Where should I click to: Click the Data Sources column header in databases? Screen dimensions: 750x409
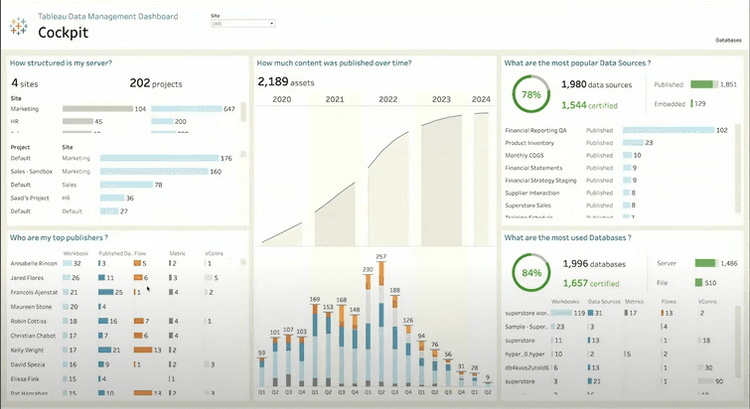tap(604, 302)
